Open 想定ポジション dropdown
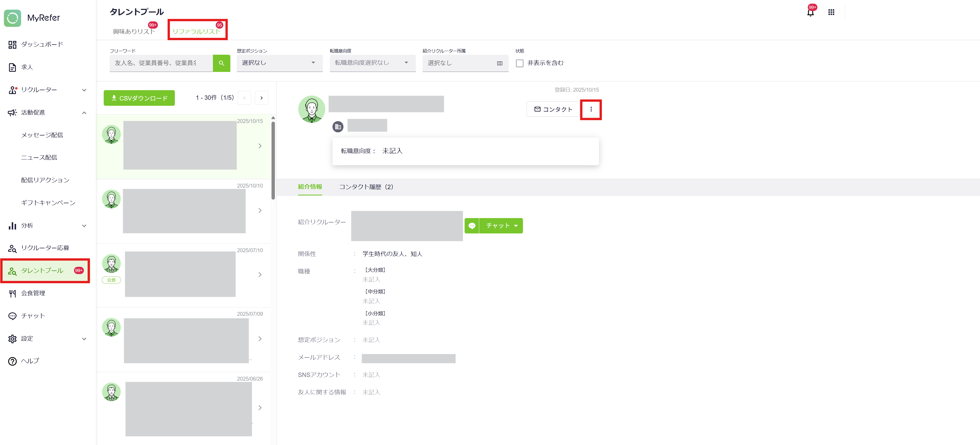980x445 pixels. coord(279,63)
